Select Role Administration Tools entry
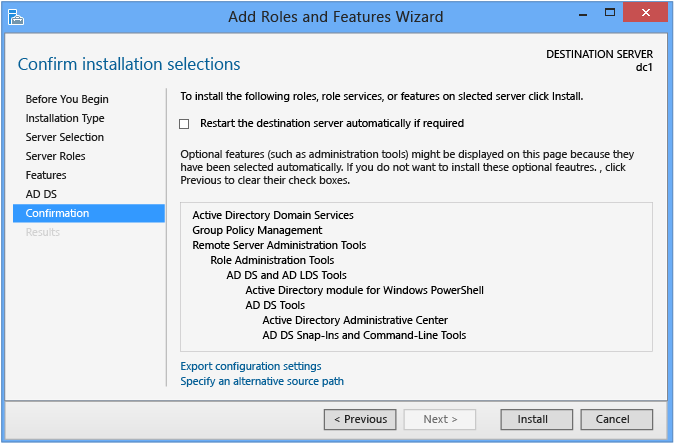The width and height of the screenshot is (674, 443). [x=272, y=260]
